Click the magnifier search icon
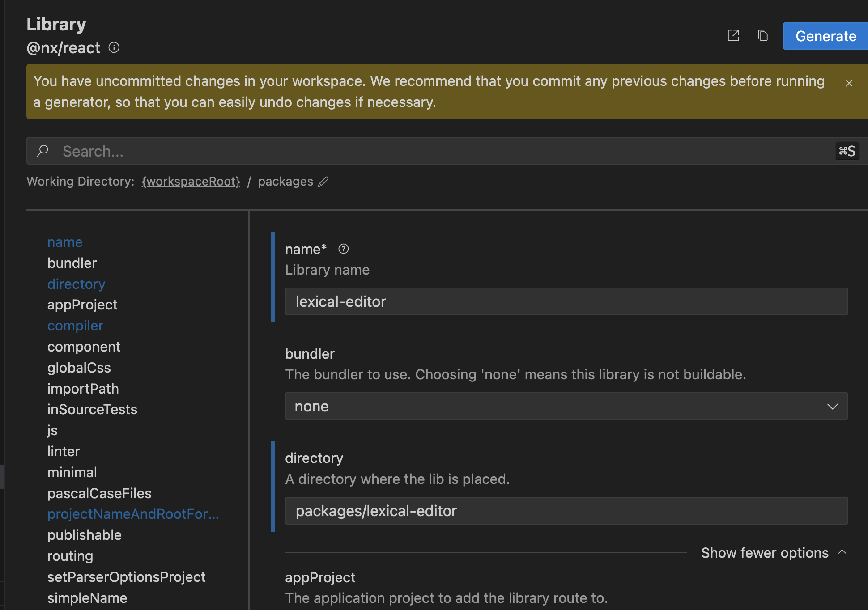 (x=43, y=151)
